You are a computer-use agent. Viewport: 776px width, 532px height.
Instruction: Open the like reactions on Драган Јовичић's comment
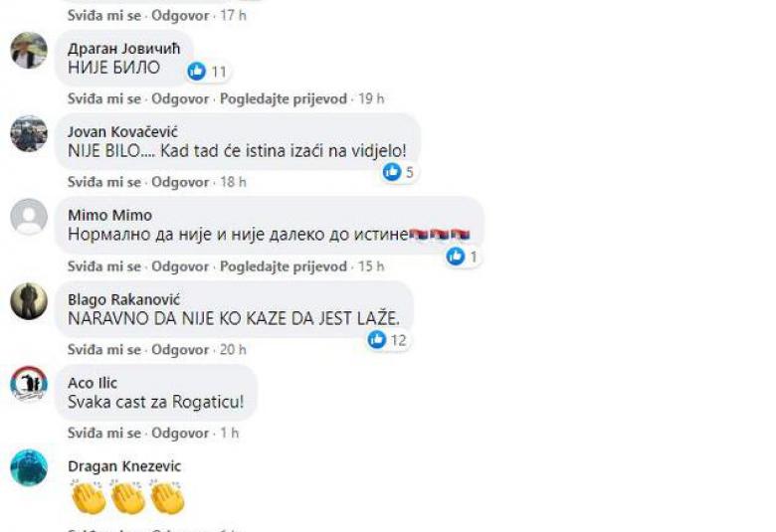207,72
